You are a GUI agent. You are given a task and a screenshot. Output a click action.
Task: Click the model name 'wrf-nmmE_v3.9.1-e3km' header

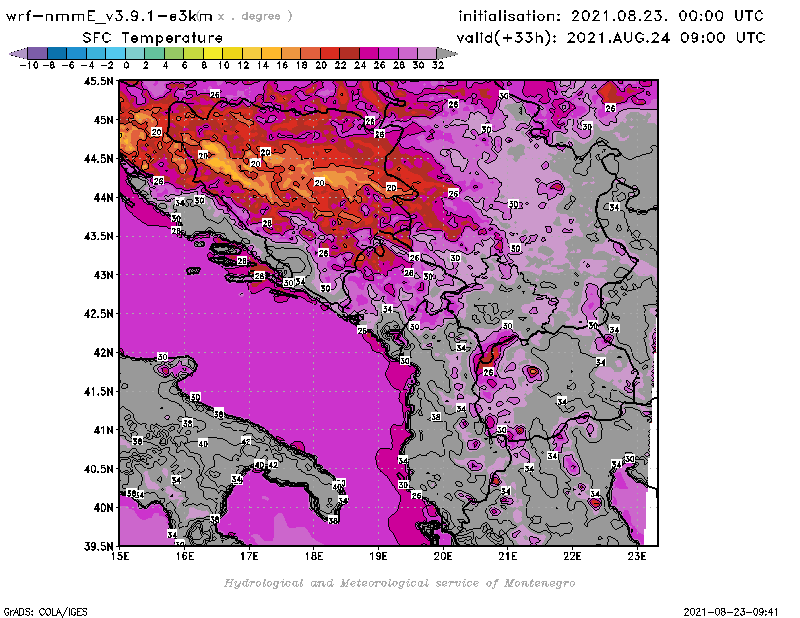109,16
